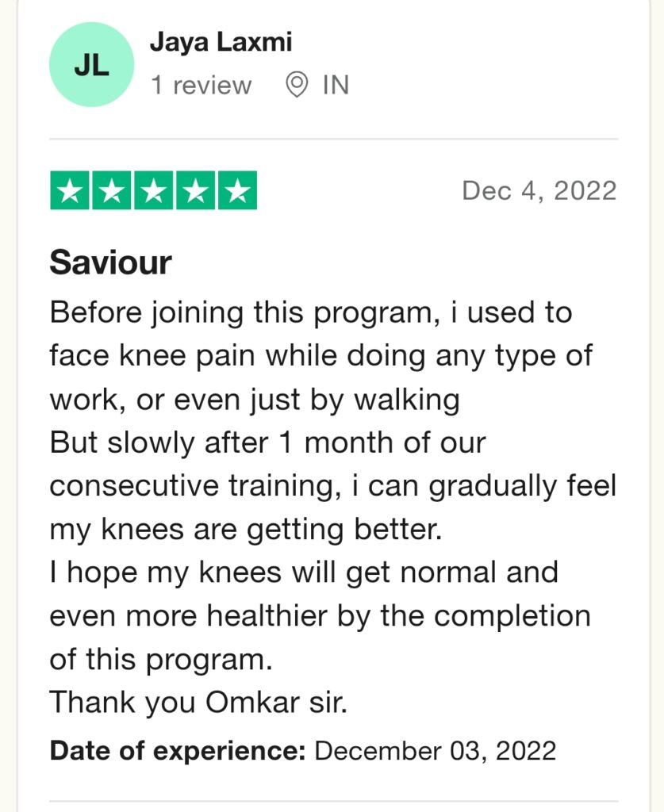Select the second green star
This screenshot has height=812, width=664.
111,190
